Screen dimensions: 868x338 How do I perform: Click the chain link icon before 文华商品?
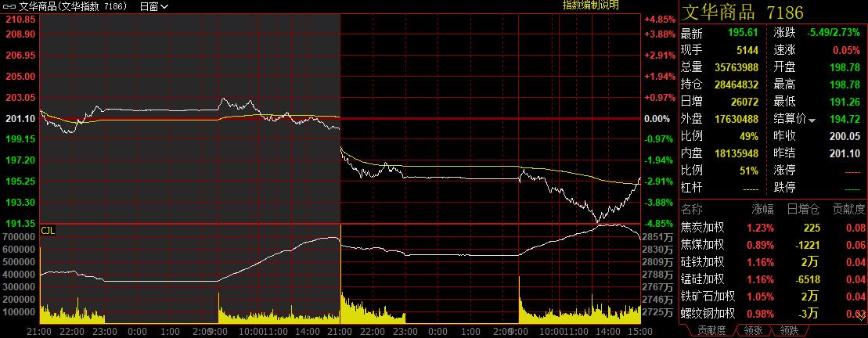[10, 6]
